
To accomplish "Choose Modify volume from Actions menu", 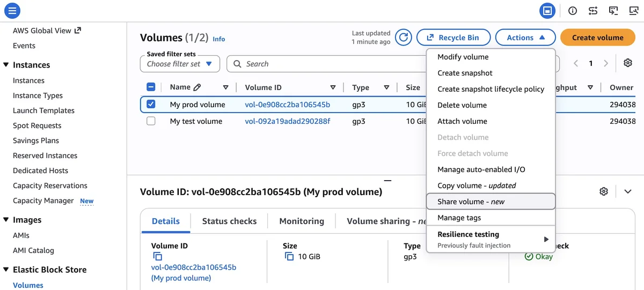I will 491,57.
